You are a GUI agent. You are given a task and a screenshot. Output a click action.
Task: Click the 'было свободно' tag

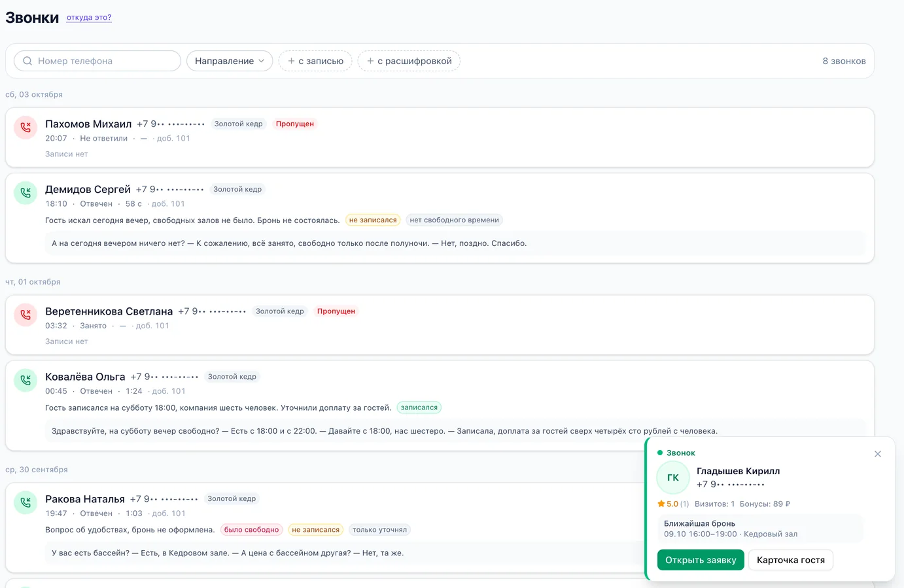[252, 530]
